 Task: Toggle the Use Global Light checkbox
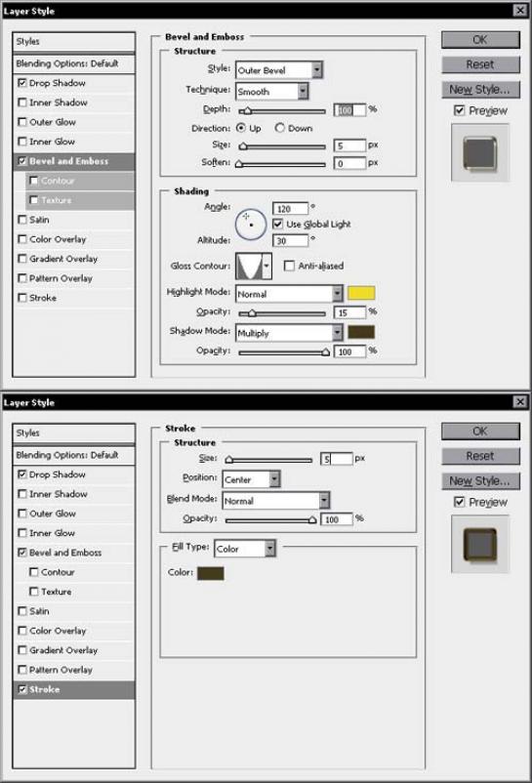[277, 225]
